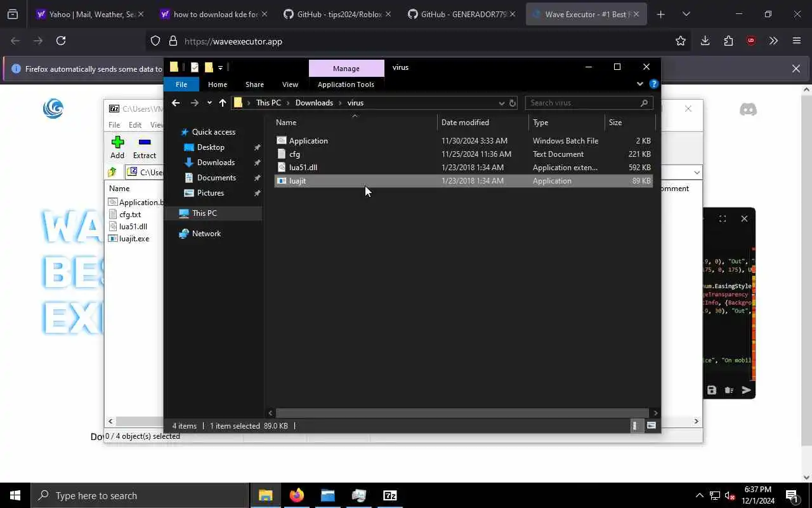Expand the Explorer ribbon chevron
812x508 pixels.
[639, 84]
